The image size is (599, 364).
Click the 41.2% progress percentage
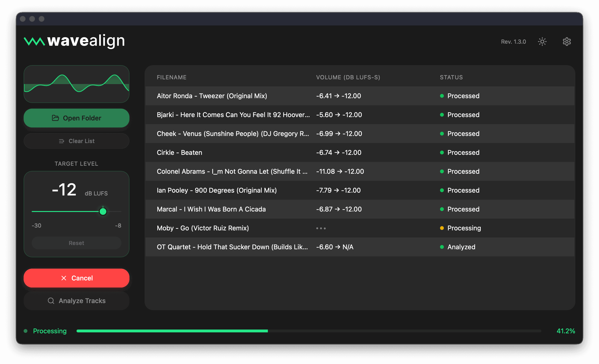click(565, 331)
